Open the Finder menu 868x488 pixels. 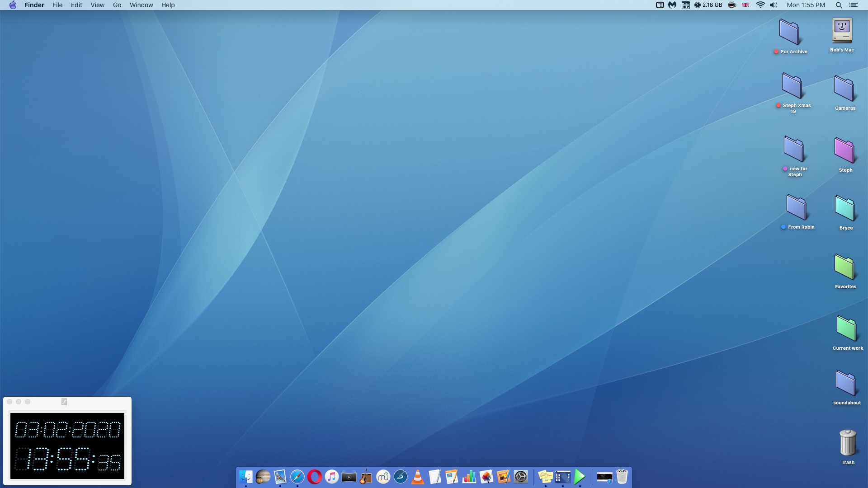click(x=34, y=5)
